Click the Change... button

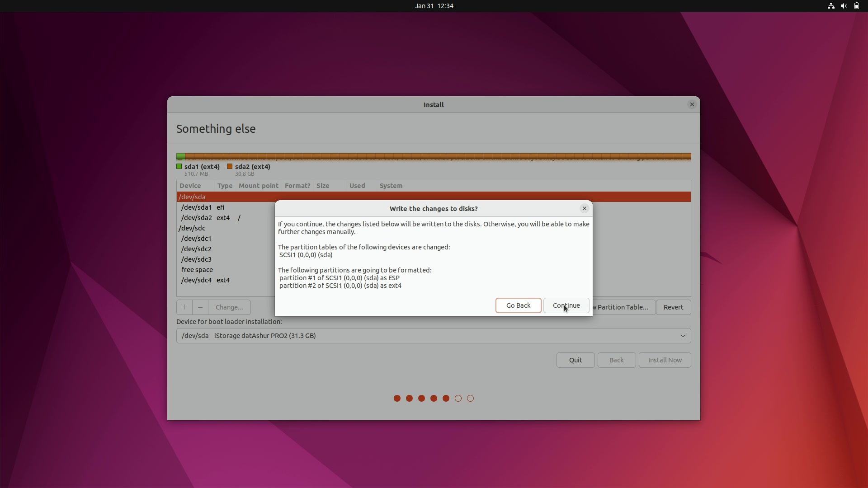(229, 307)
